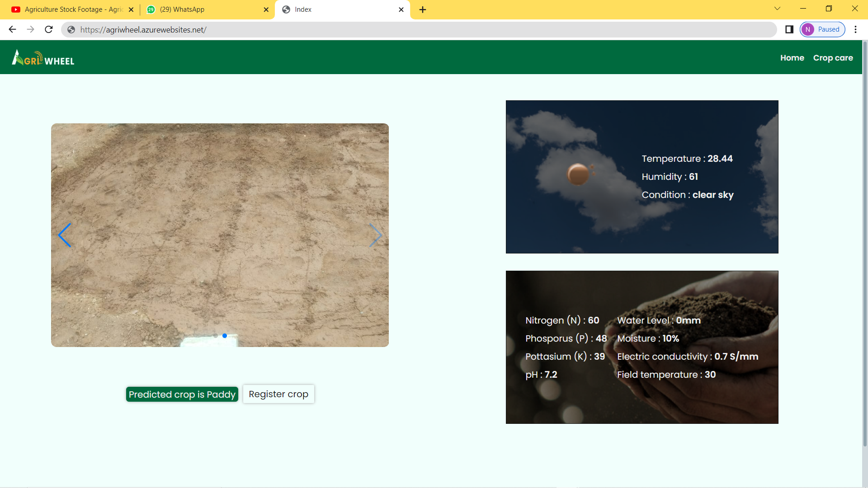
Task: Open the Home nav link
Action: coord(792,58)
